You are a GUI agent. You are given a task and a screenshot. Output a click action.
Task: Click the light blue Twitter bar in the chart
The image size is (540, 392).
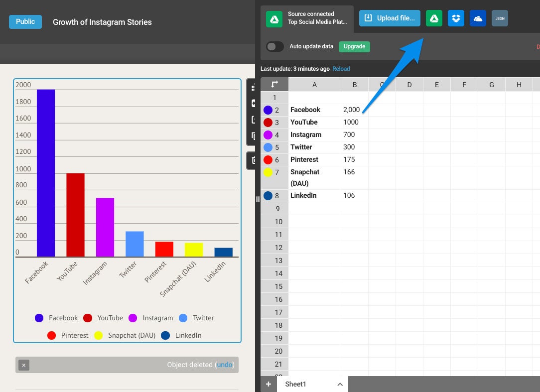tap(135, 244)
